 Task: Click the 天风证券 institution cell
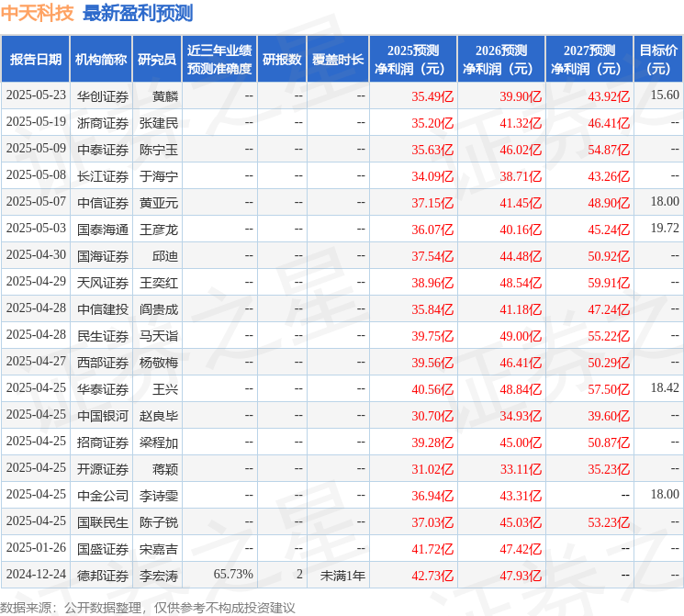103,283
